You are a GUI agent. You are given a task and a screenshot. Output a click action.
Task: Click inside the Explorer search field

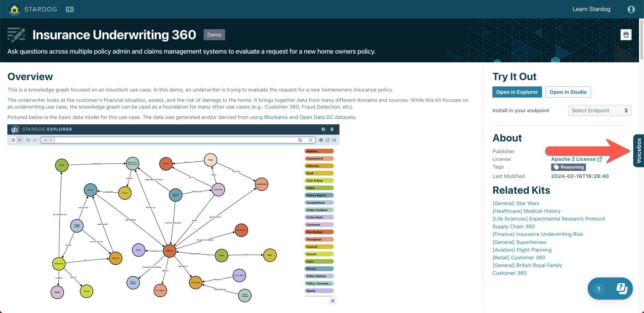click(175, 140)
